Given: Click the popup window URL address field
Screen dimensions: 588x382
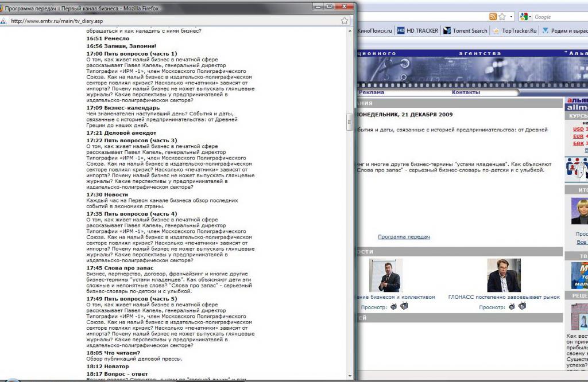Looking at the screenshot, I should click(172, 21).
